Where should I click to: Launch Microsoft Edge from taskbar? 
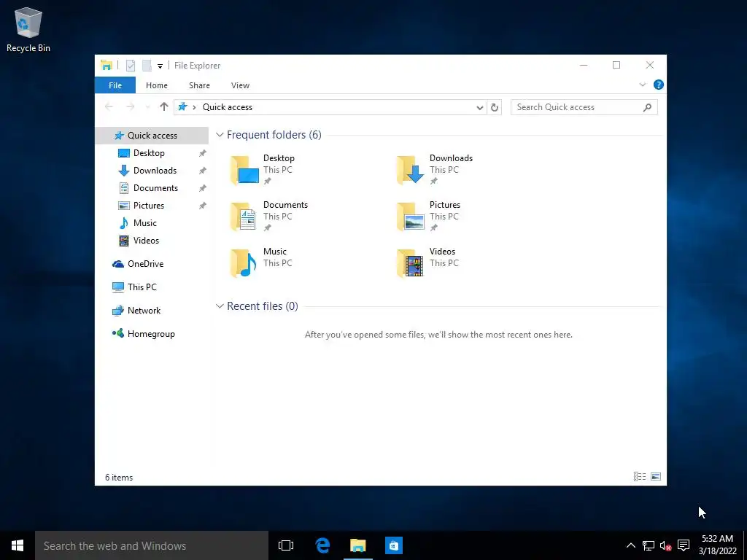point(322,545)
